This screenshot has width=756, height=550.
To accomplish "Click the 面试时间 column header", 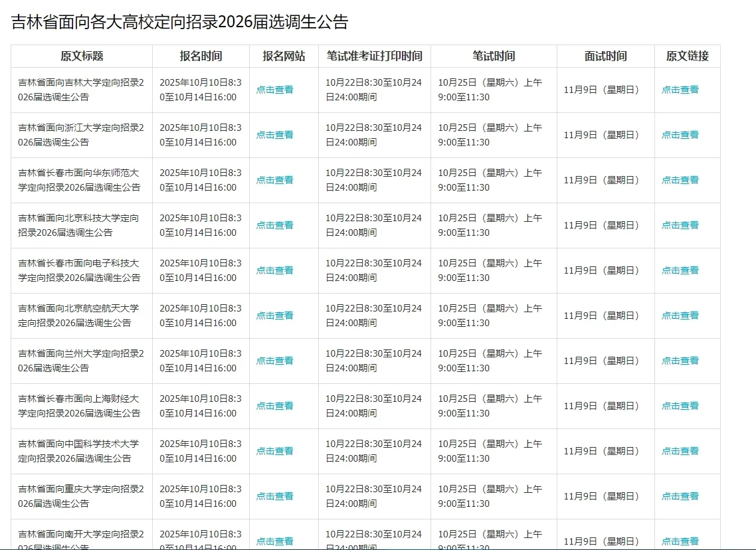I will click(606, 56).
